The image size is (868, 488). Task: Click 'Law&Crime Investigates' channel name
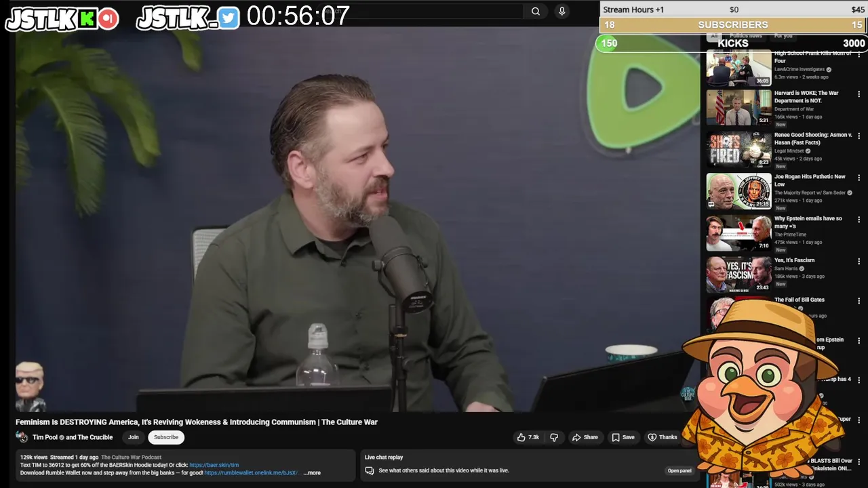point(800,69)
